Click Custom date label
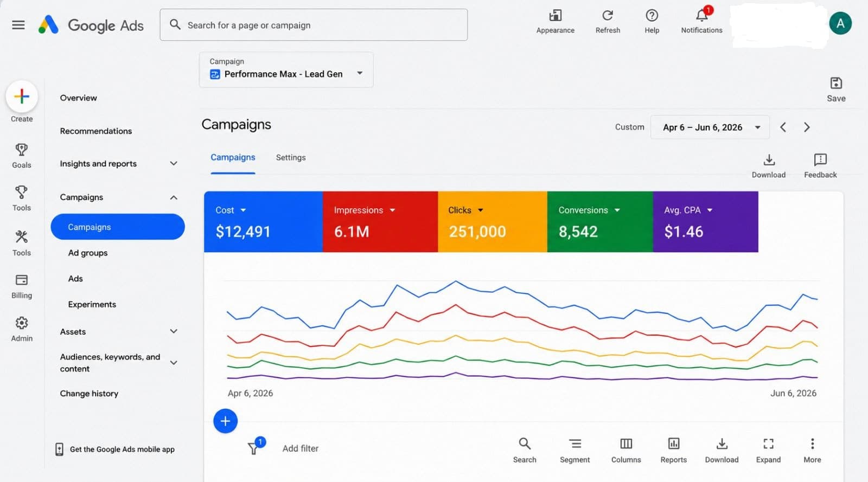Screen dimensions: 868x482 click(x=630, y=127)
